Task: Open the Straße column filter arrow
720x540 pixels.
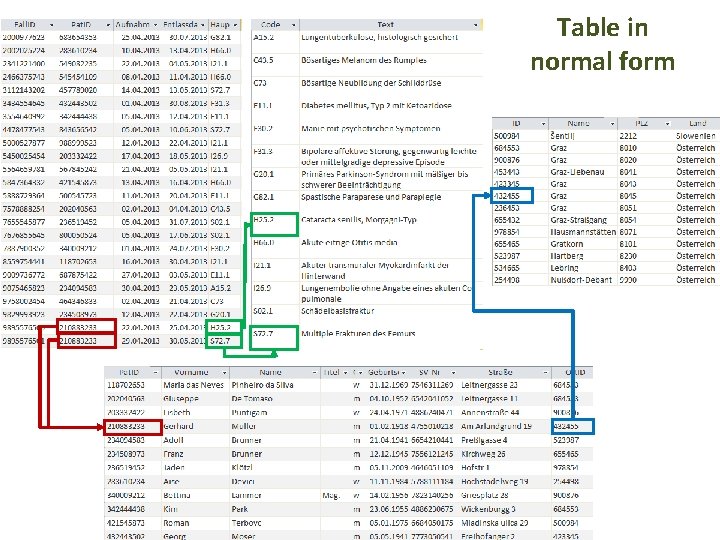Action: 545,372
